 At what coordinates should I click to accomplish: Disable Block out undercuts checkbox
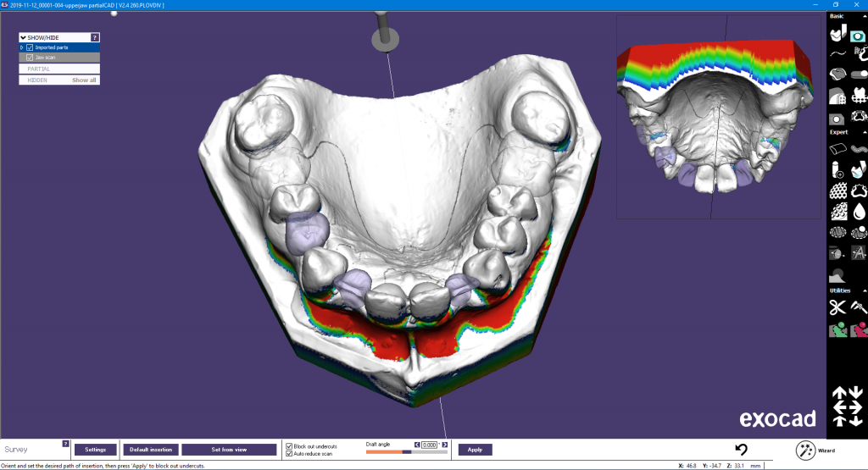290,445
